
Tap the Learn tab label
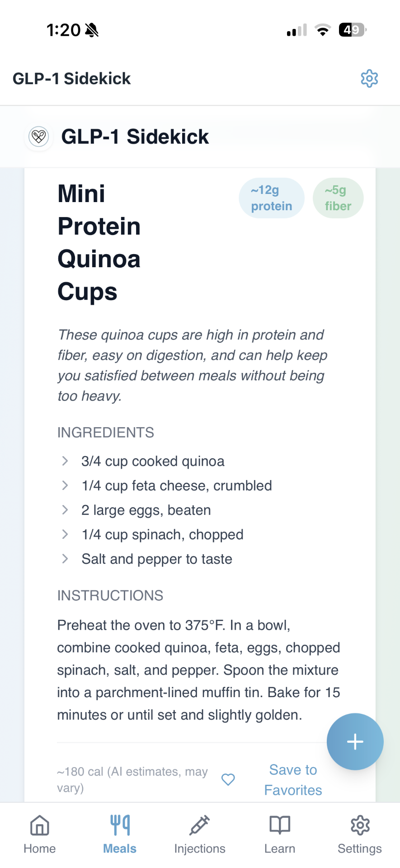coord(280,849)
